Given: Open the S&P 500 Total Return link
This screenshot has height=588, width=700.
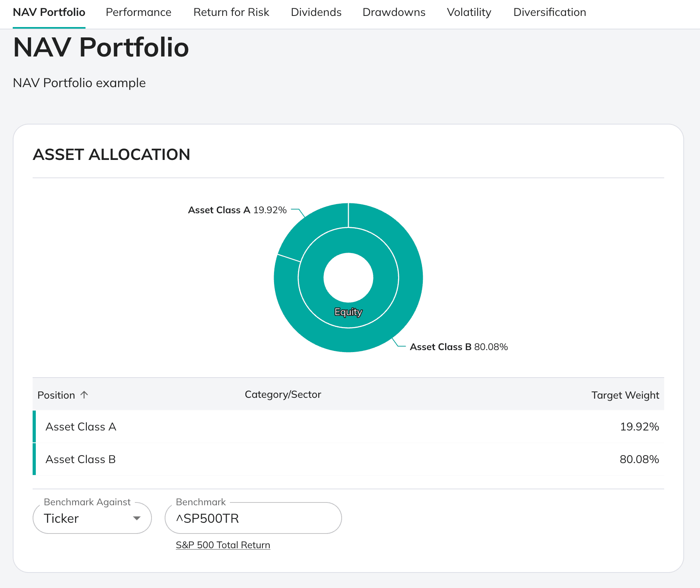Looking at the screenshot, I should (223, 545).
